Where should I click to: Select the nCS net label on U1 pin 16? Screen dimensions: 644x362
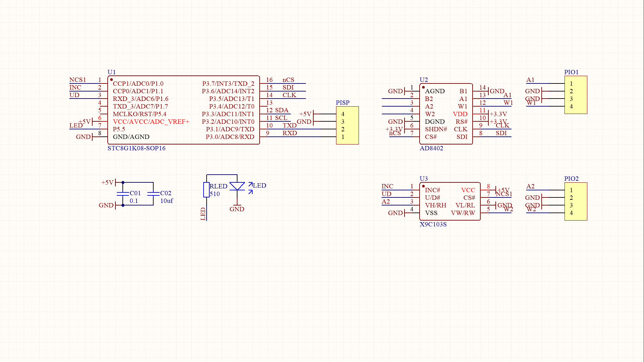pyautogui.click(x=288, y=80)
